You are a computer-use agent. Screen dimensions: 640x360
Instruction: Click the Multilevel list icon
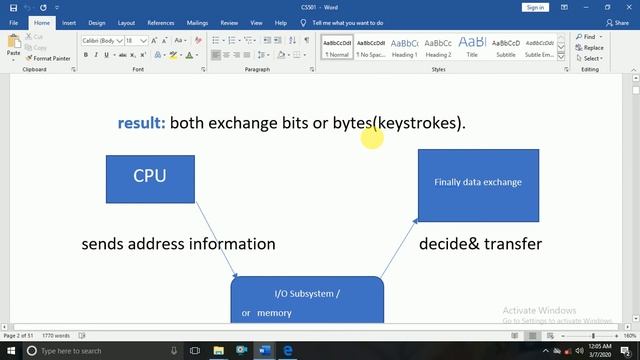coord(247,40)
